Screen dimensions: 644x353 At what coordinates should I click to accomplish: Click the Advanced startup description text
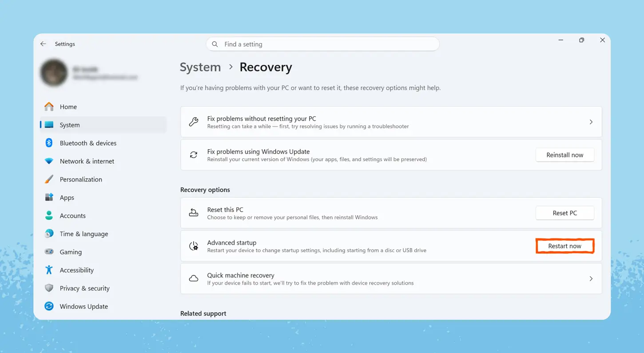click(317, 250)
